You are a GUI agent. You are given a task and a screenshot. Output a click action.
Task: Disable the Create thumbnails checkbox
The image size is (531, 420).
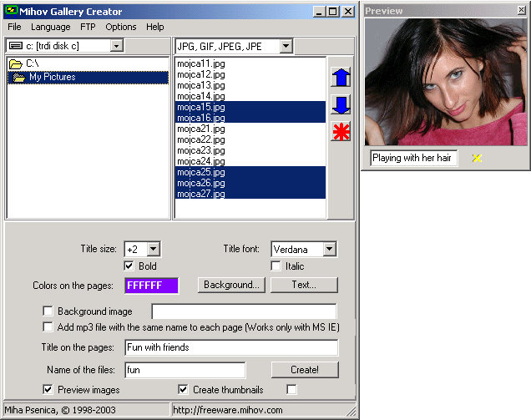click(x=184, y=389)
